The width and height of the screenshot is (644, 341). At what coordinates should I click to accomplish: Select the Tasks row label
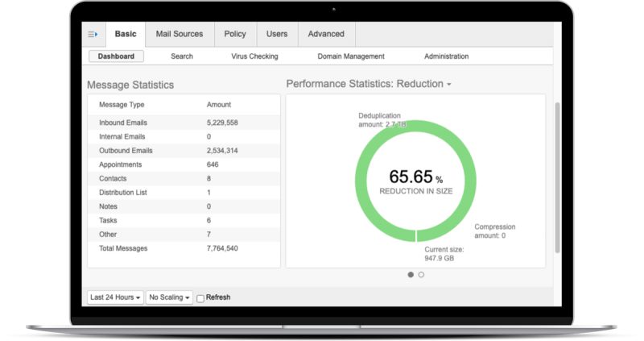[108, 220]
